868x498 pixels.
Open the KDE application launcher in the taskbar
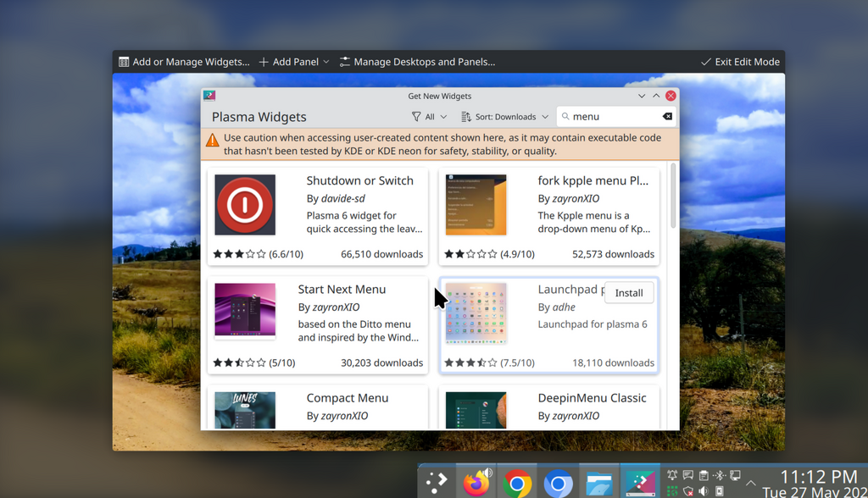point(437,483)
